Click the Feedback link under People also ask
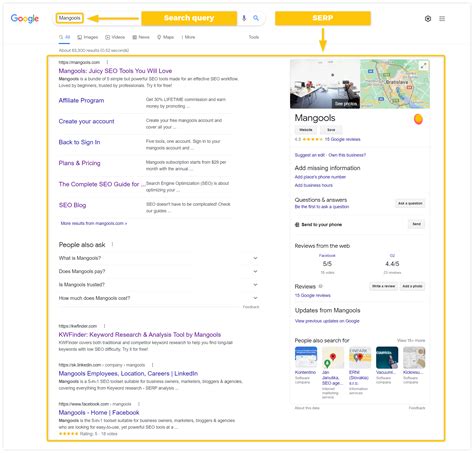Viewport: 474px width, 453px height. pos(251,307)
